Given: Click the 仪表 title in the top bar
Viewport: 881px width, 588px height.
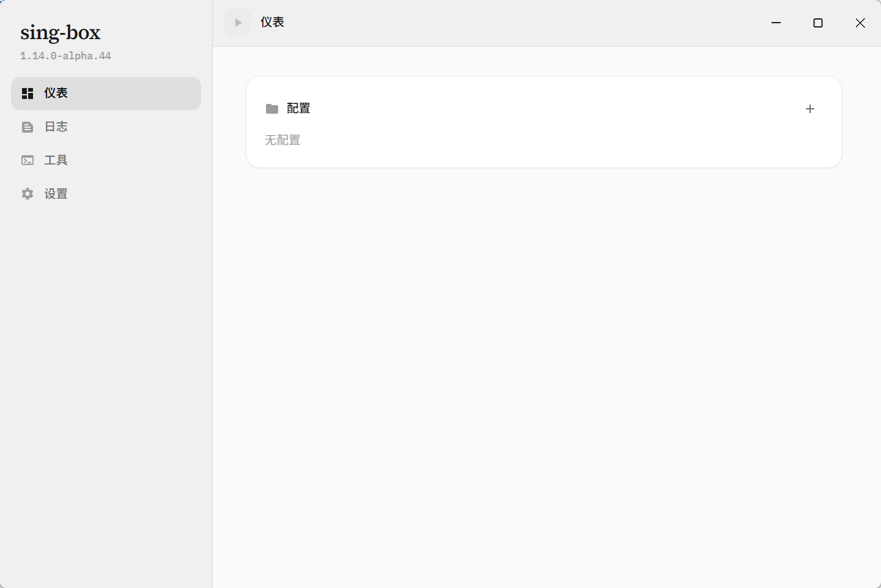Looking at the screenshot, I should click(x=272, y=22).
